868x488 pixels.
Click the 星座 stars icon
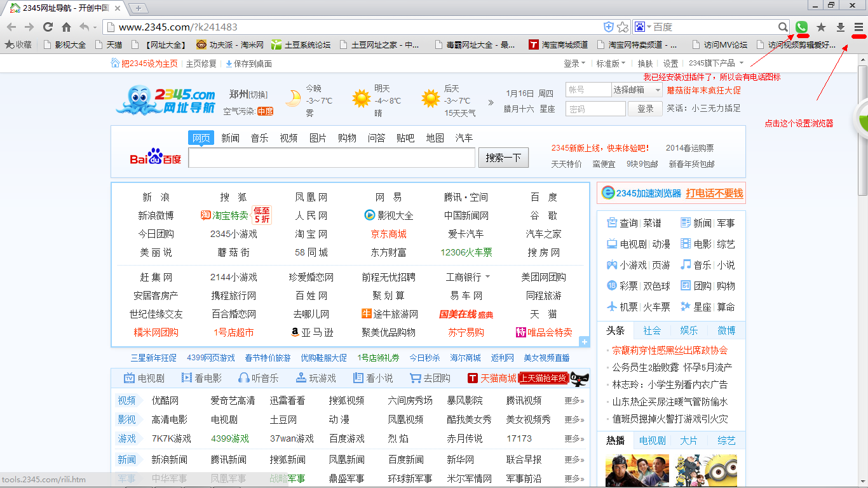click(x=686, y=307)
